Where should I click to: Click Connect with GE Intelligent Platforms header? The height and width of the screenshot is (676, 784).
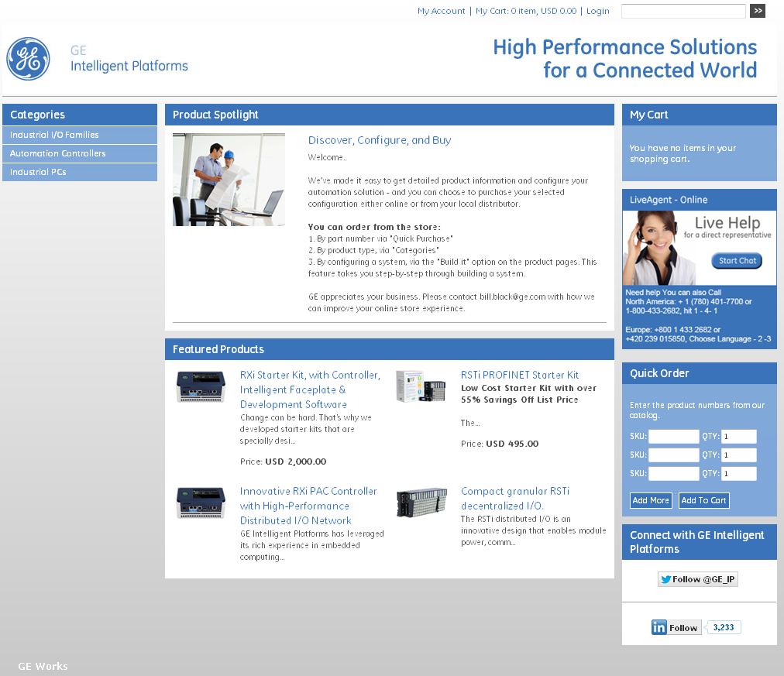coord(699,541)
